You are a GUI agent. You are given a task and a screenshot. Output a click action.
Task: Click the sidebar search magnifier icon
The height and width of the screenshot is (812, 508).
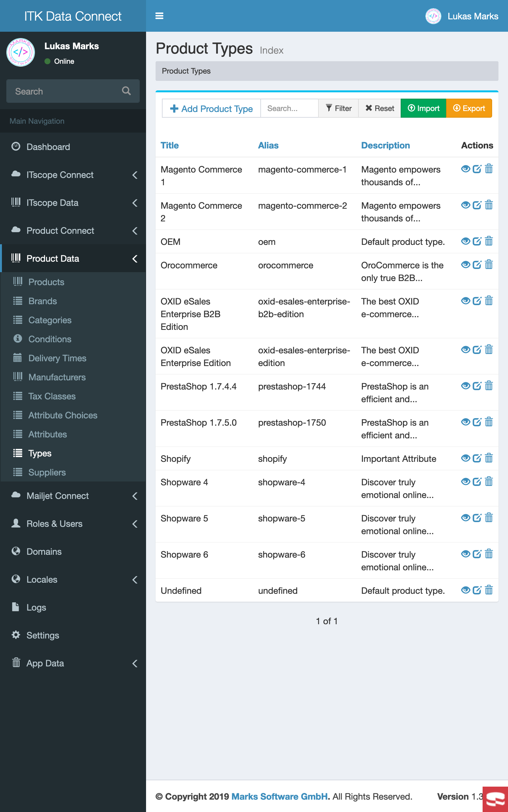(x=126, y=91)
